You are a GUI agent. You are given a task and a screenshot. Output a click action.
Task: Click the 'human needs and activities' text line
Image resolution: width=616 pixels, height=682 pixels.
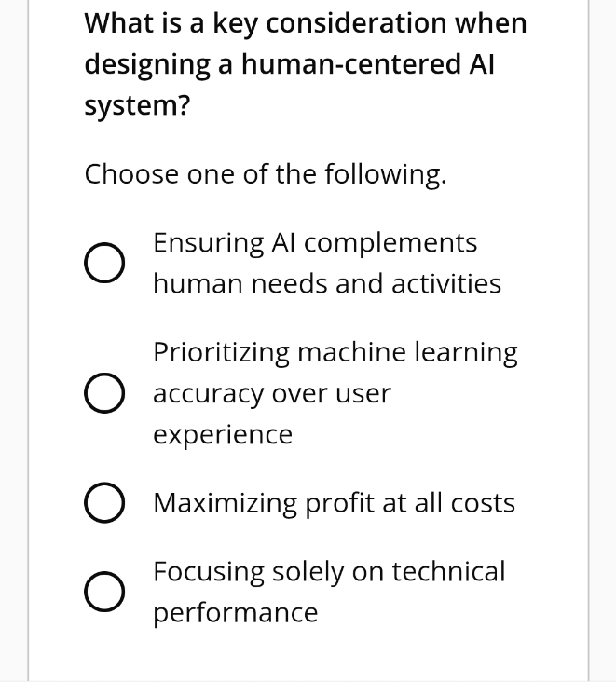(x=327, y=283)
